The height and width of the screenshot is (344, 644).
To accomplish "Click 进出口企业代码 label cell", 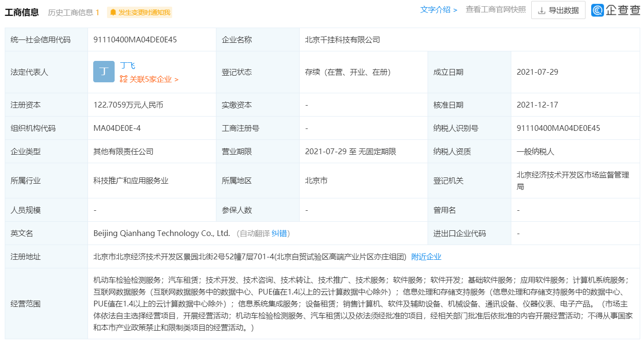I will click(469, 234).
